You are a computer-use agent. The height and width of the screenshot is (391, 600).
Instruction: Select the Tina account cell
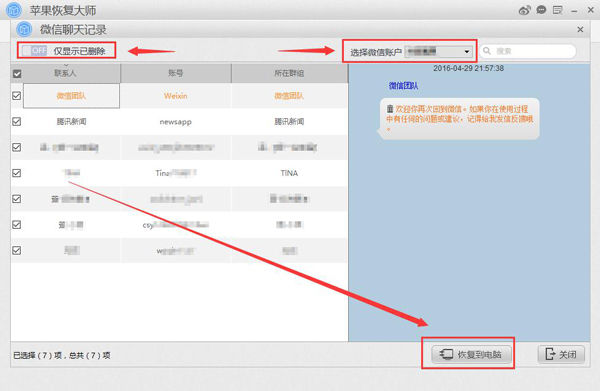coord(176,173)
